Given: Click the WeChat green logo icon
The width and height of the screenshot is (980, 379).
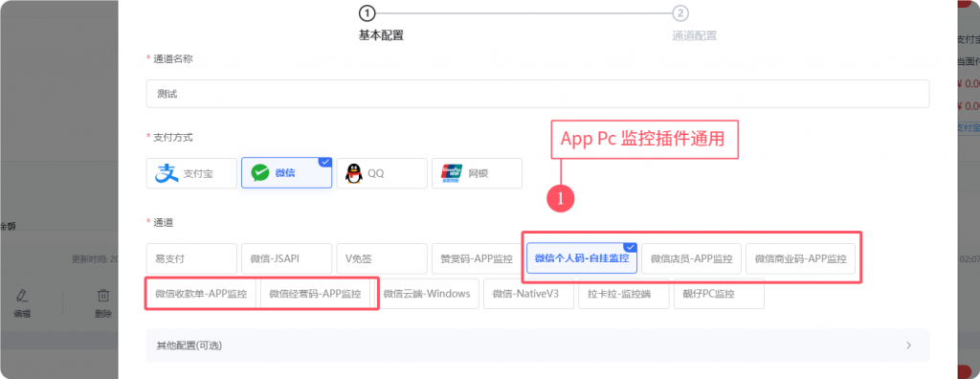Looking at the screenshot, I should click(260, 173).
